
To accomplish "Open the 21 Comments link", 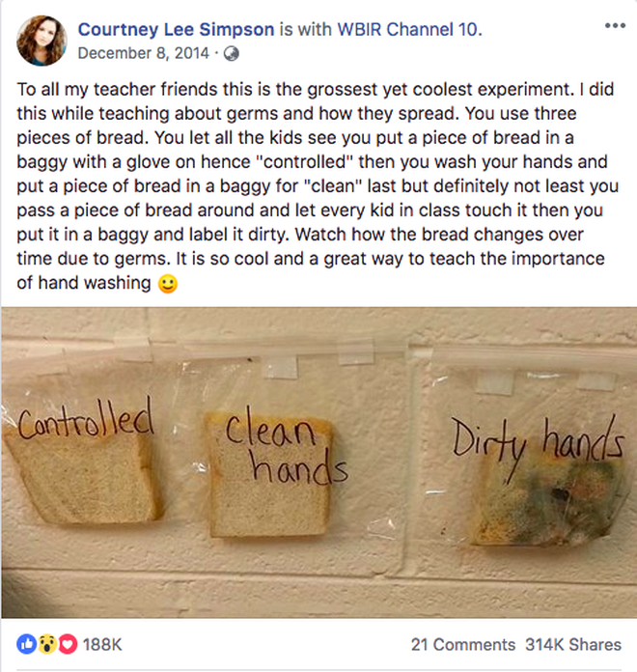I will click(462, 645).
